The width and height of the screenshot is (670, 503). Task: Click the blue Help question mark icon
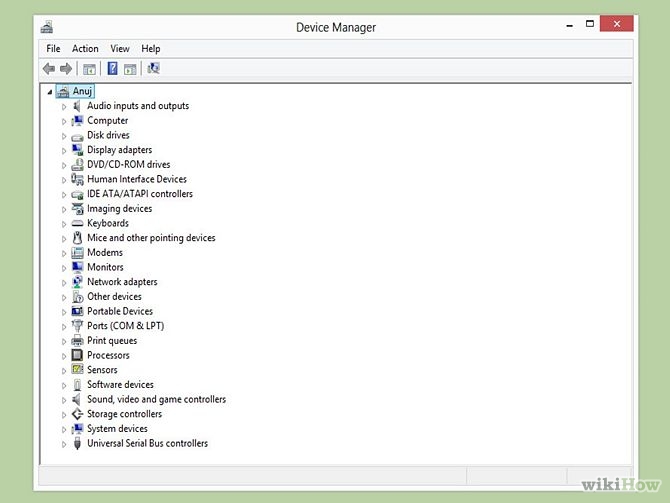point(113,69)
